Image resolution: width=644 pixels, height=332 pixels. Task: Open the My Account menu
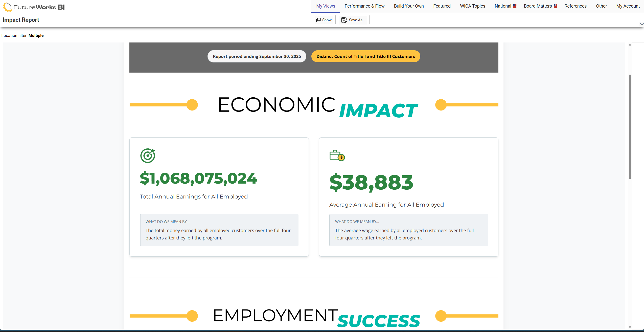pos(628,6)
